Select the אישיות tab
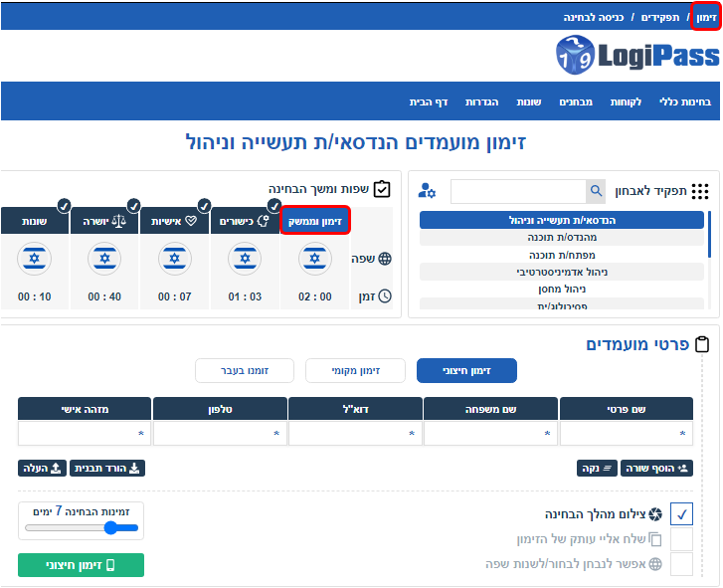 coord(174,221)
